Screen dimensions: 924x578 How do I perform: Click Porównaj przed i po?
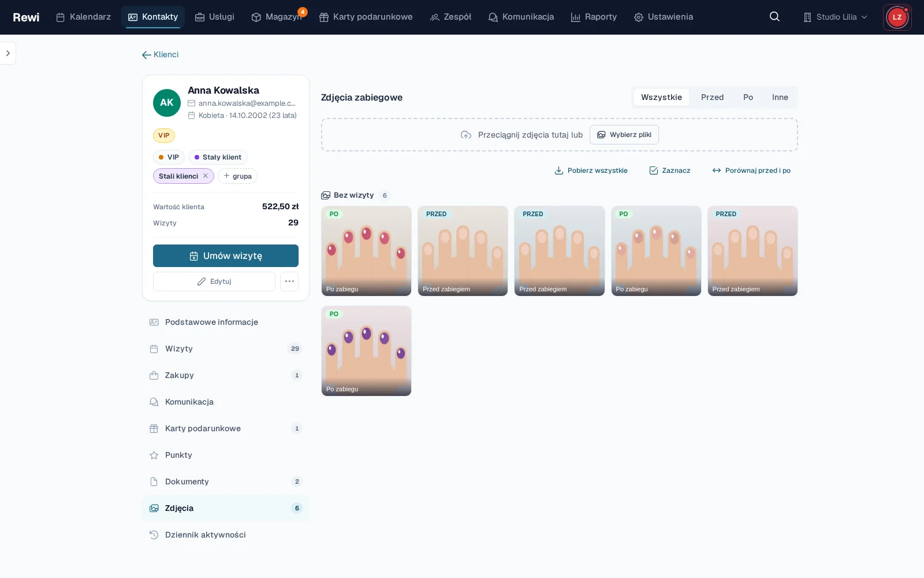[751, 171]
